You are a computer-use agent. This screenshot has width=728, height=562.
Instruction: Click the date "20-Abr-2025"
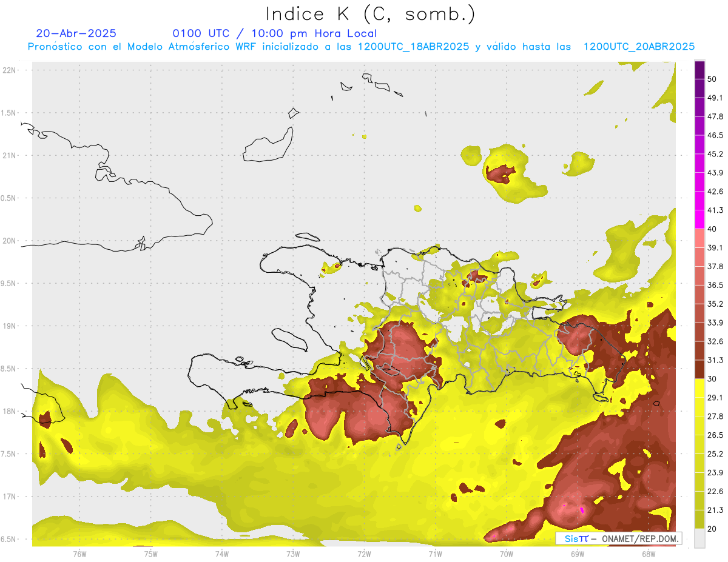[x=76, y=33]
